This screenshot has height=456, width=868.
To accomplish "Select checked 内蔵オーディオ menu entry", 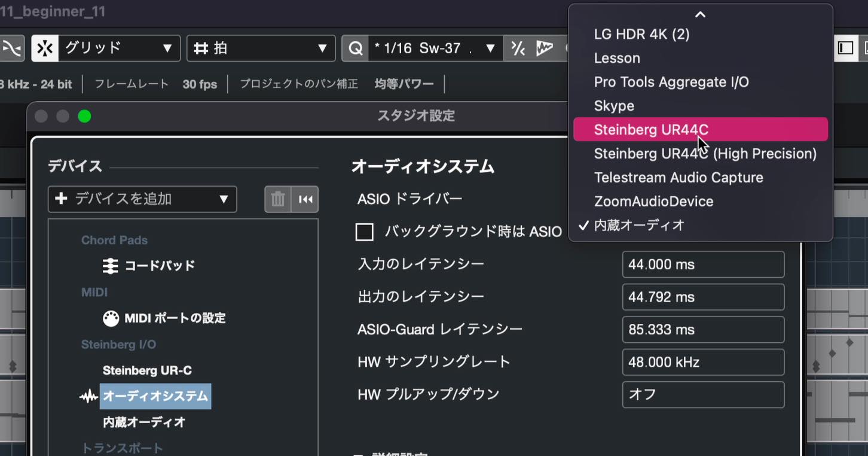I will tap(701, 225).
